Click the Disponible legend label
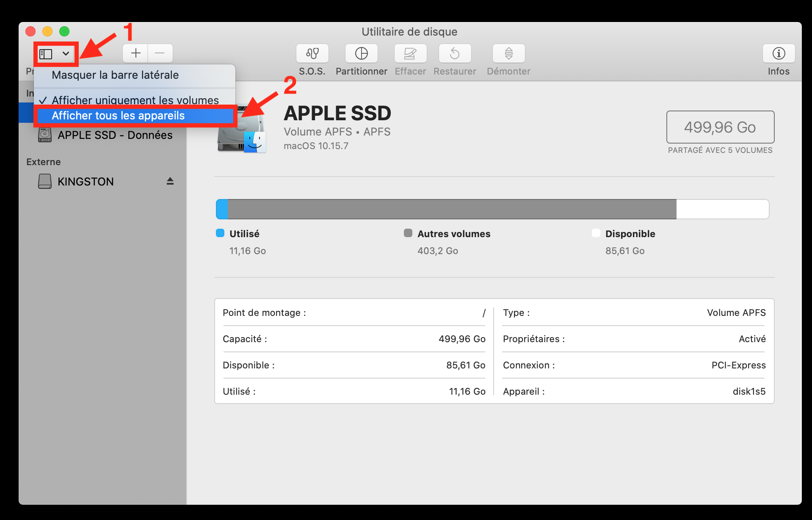812x520 pixels. click(x=630, y=234)
